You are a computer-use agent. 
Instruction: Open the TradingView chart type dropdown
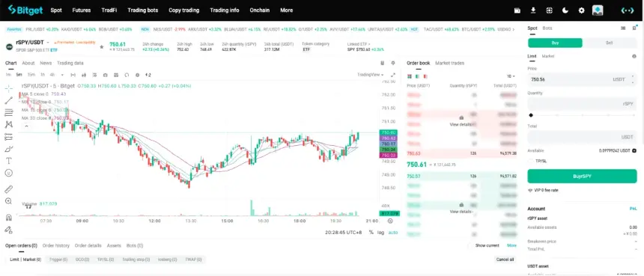coord(371,75)
